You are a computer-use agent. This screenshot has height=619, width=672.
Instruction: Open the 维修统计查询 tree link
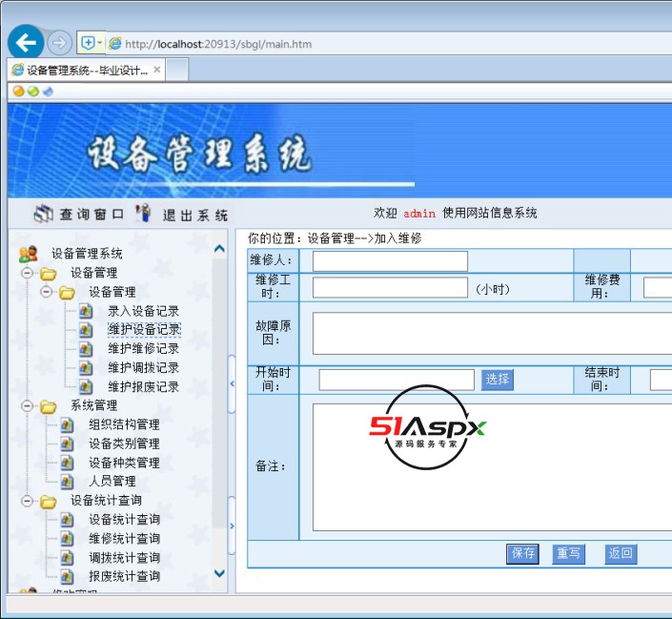pyautogui.click(x=124, y=538)
